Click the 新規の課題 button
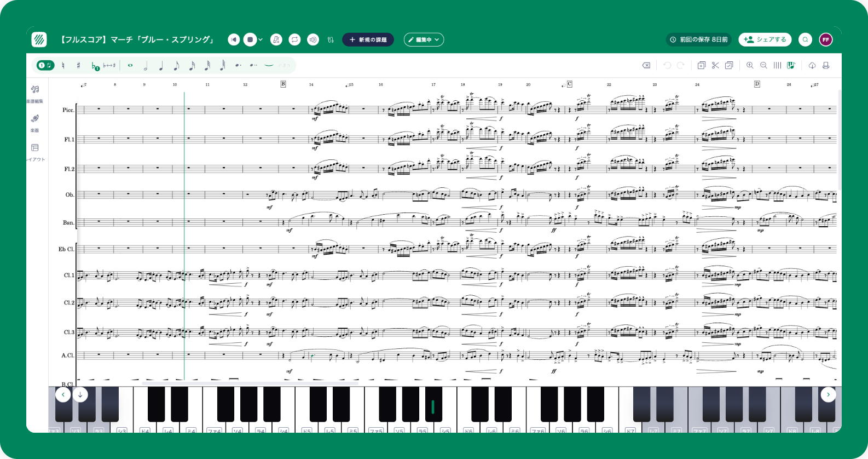This screenshot has width=868, height=459. click(x=368, y=39)
